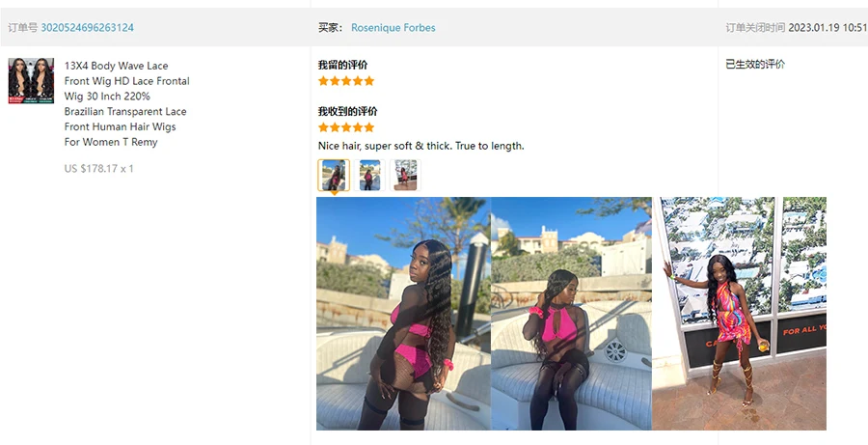Open the 13X4 Body Wave Lace wig title
Image resolution: width=868 pixels, height=445 pixels.
(126, 103)
